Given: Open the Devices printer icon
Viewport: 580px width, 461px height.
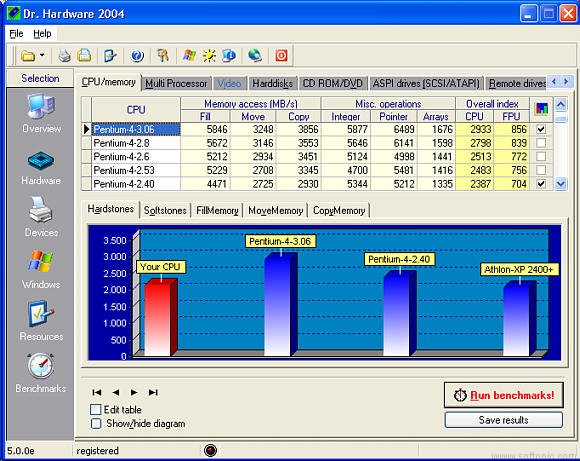Looking at the screenshot, I should click(x=41, y=209).
